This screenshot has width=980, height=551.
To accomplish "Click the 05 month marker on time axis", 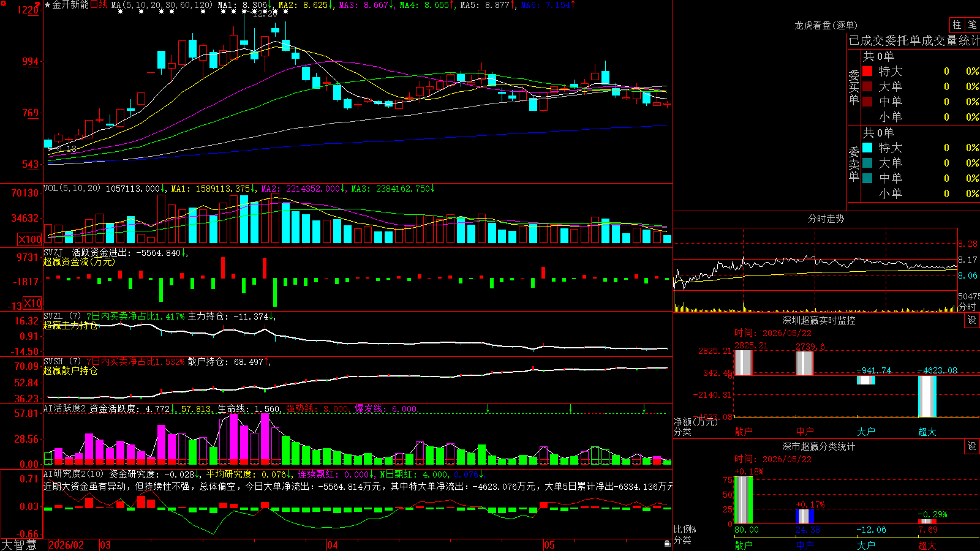I will pos(549,545).
